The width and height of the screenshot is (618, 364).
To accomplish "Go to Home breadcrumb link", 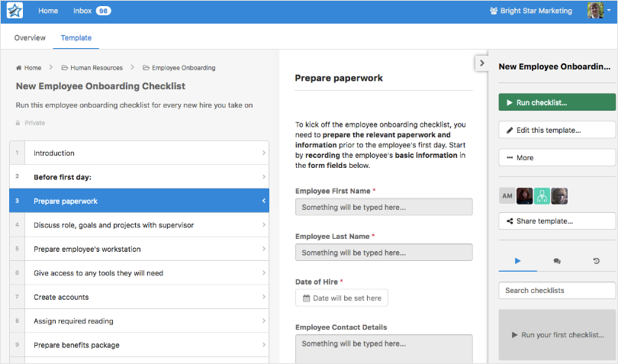I will point(33,68).
